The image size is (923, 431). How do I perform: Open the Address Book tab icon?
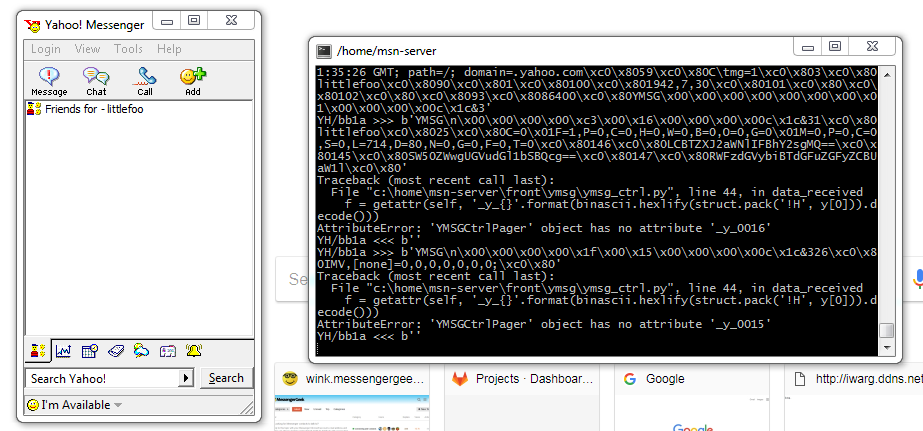pyautogui.click(x=116, y=351)
